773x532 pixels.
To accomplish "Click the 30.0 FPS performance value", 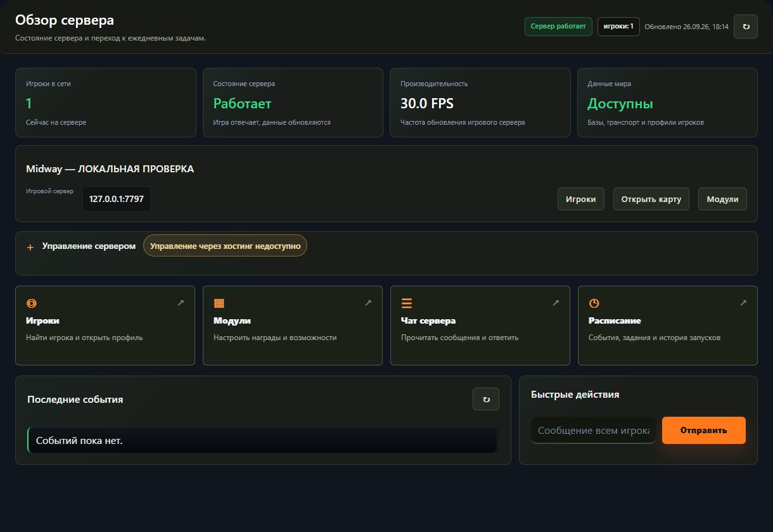I will [427, 103].
